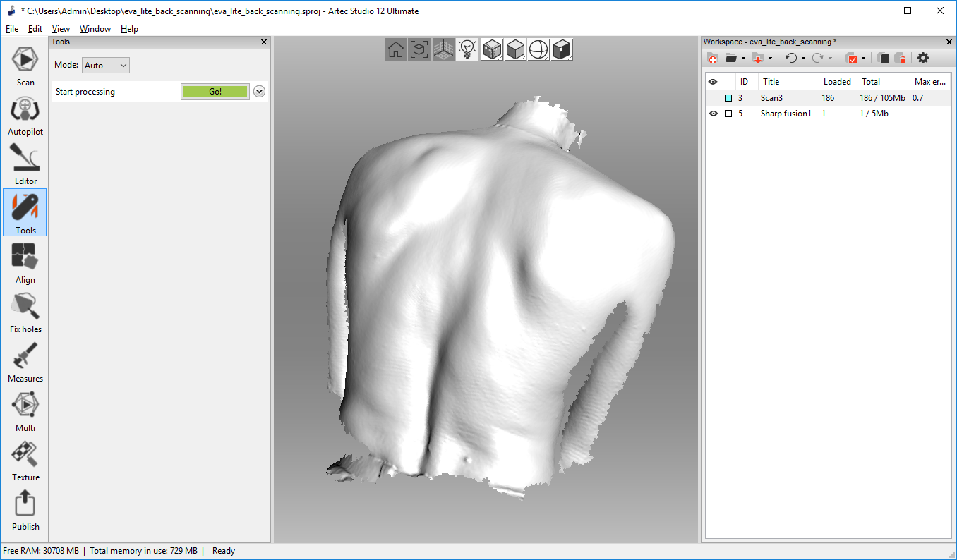Hide Sharp fusion1 via eye icon

(713, 114)
